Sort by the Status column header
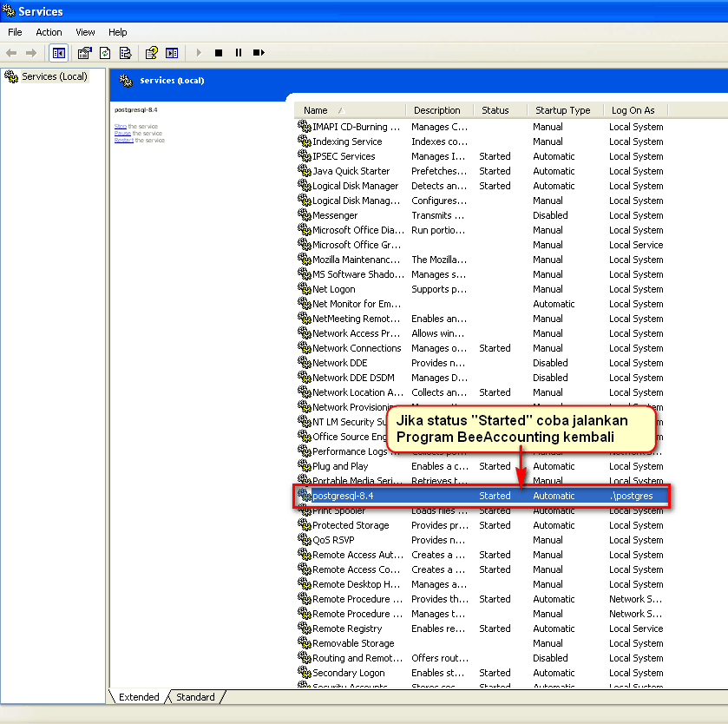This screenshot has height=724, width=728. 501,110
